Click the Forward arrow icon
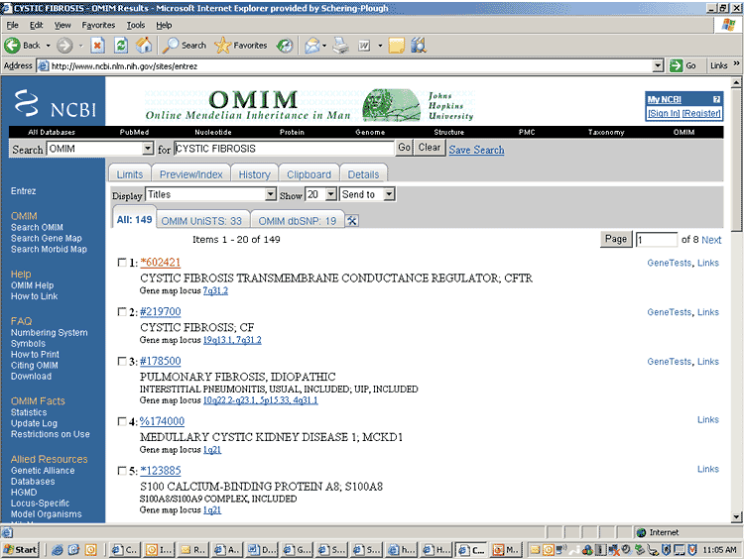 pyautogui.click(x=64, y=46)
